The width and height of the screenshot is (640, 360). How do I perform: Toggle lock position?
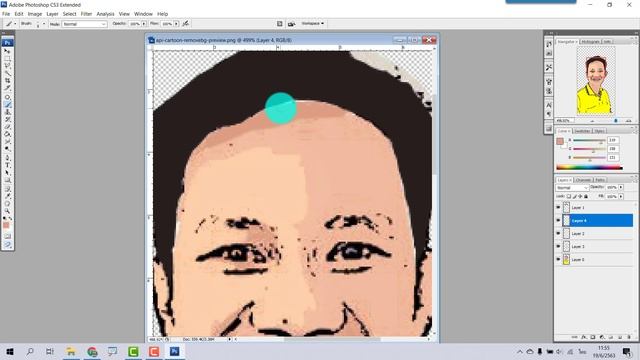click(580, 196)
